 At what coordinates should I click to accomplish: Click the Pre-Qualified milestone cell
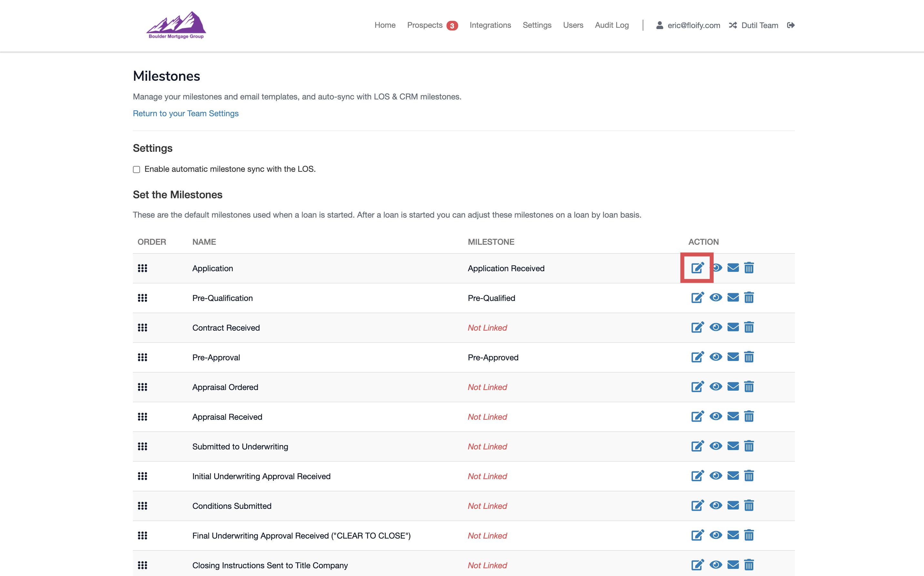[x=491, y=298]
